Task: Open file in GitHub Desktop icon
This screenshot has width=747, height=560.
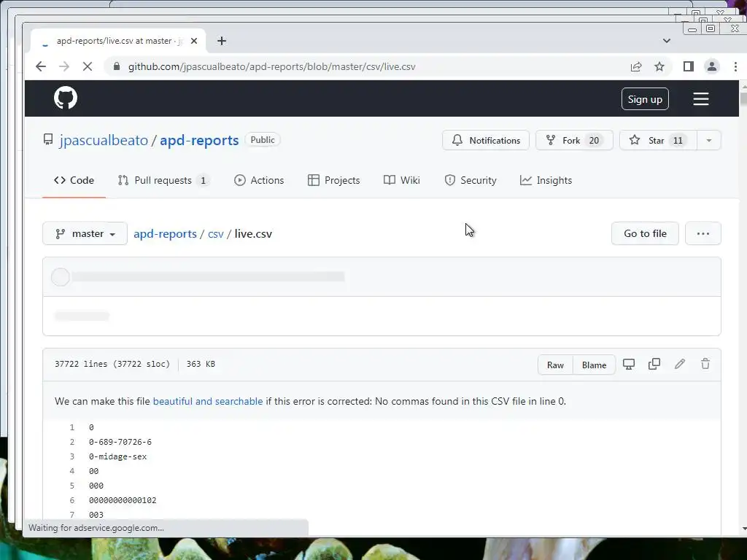Action: (629, 365)
